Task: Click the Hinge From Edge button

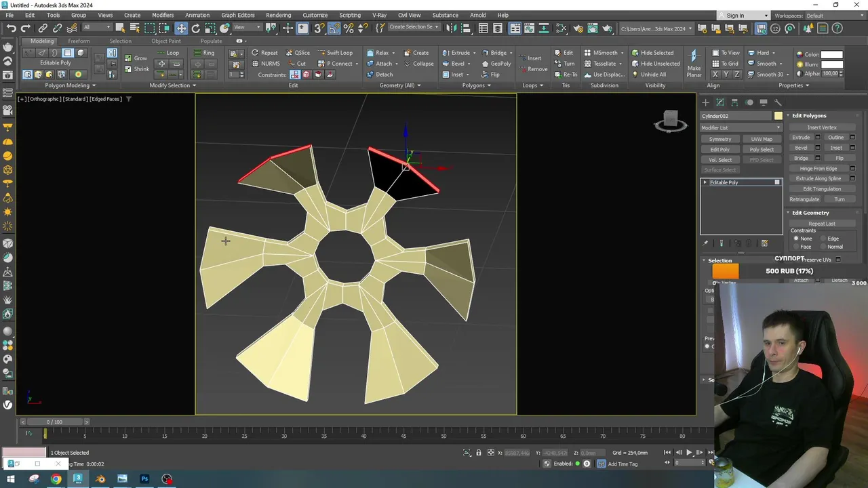Action: pos(818,168)
